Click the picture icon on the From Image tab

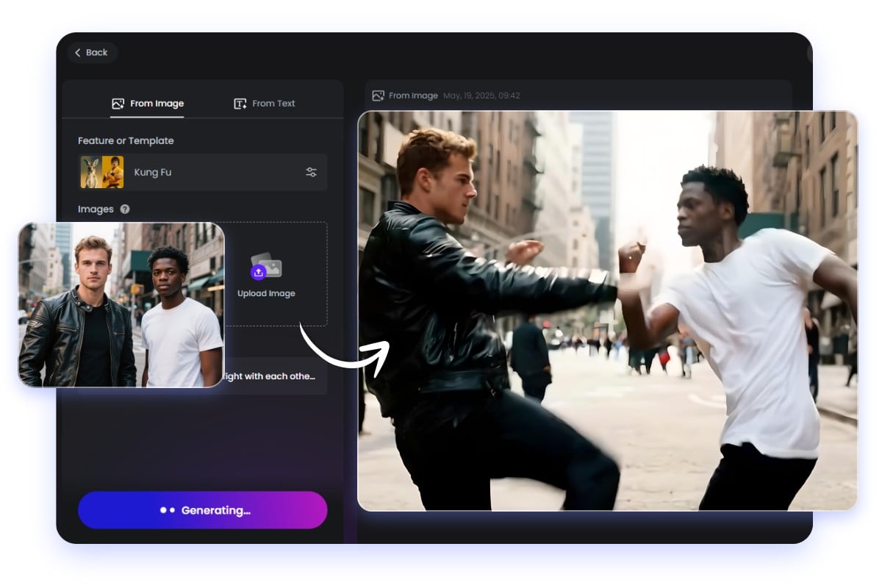click(118, 104)
